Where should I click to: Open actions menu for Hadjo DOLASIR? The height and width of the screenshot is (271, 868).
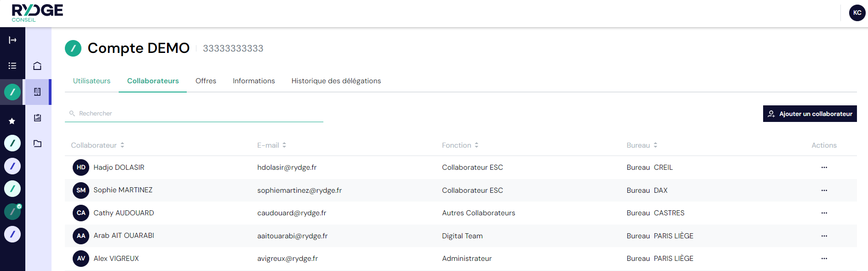[x=824, y=167]
